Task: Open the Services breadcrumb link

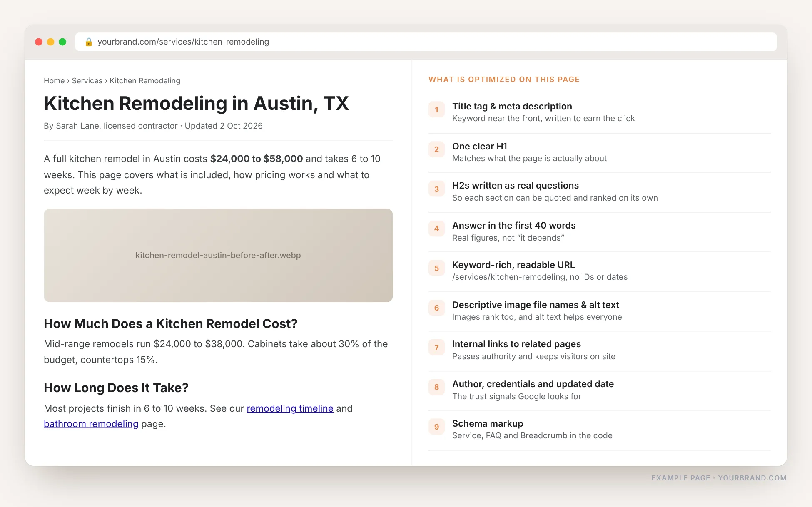Action: coord(87,81)
